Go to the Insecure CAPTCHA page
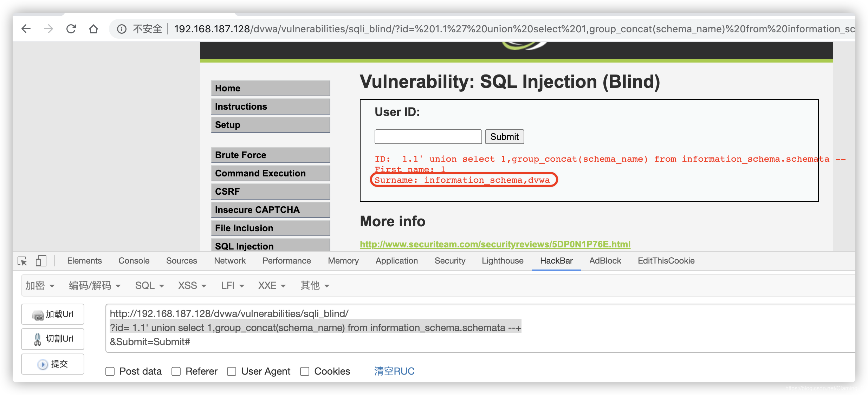868x395 pixels. point(271,210)
